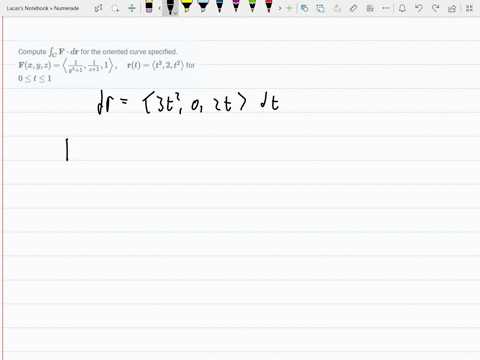
Task: Show more pens with right chevron
Action: click(280, 8)
